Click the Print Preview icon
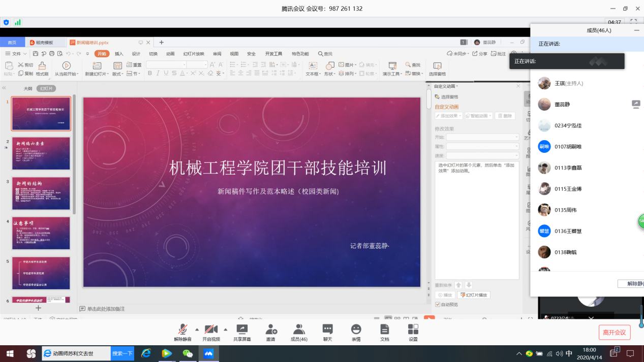The height and width of the screenshot is (362, 644). click(x=60, y=54)
